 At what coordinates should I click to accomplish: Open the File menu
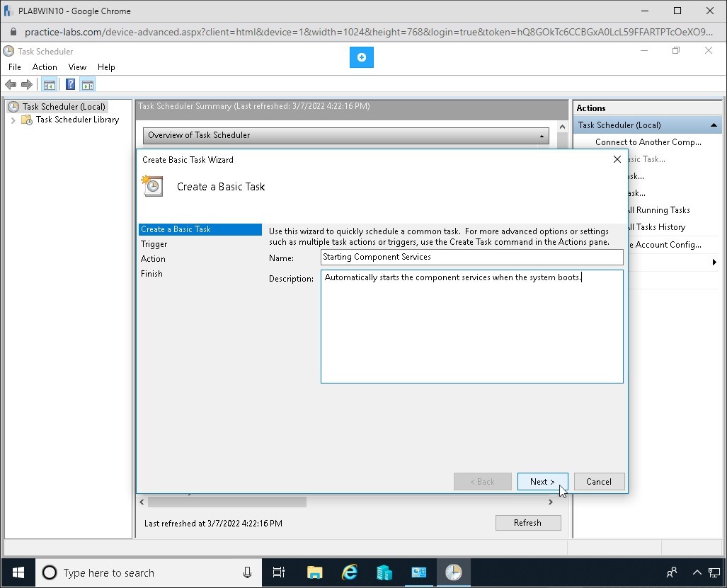(15, 67)
